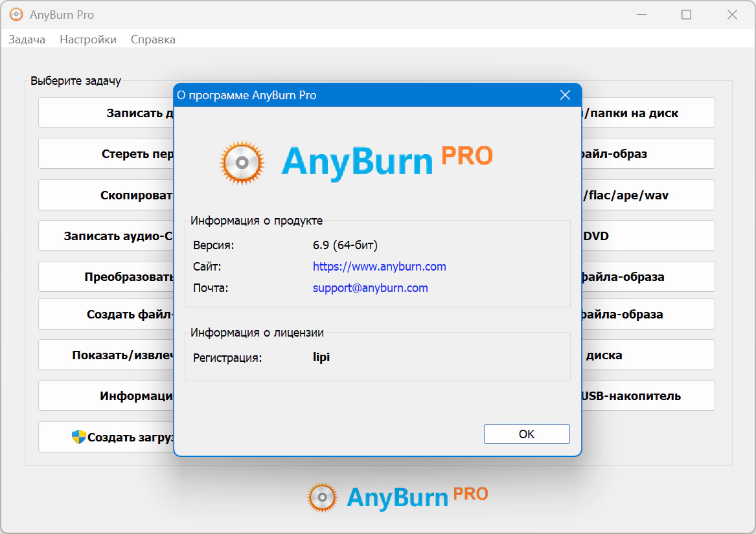Click the Создать файл-образ button
Viewport: 756px width, 534px height.
106,314
